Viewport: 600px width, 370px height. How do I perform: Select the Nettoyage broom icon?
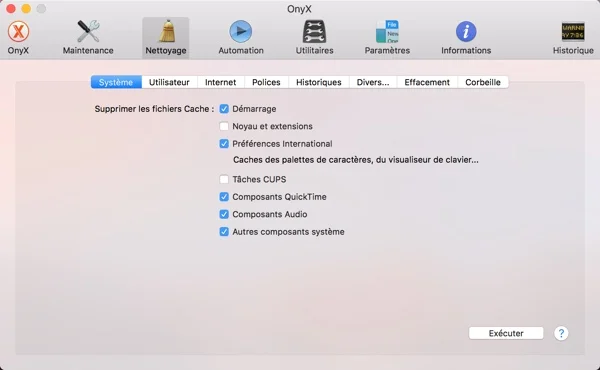tap(167, 31)
